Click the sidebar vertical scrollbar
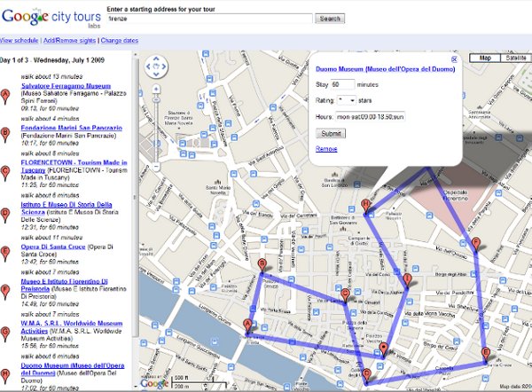 136,197
